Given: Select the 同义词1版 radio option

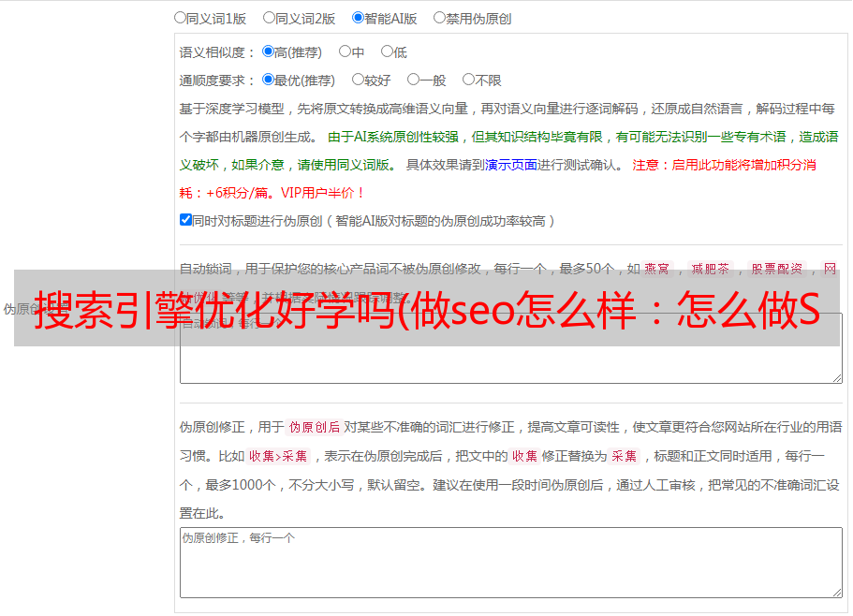Looking at the screenshot, I should coord(180,18).
